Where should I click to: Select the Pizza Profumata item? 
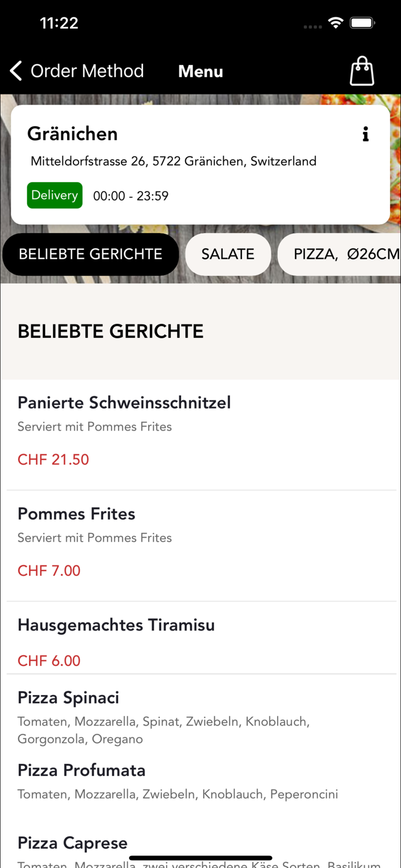[x=81, y=770]
